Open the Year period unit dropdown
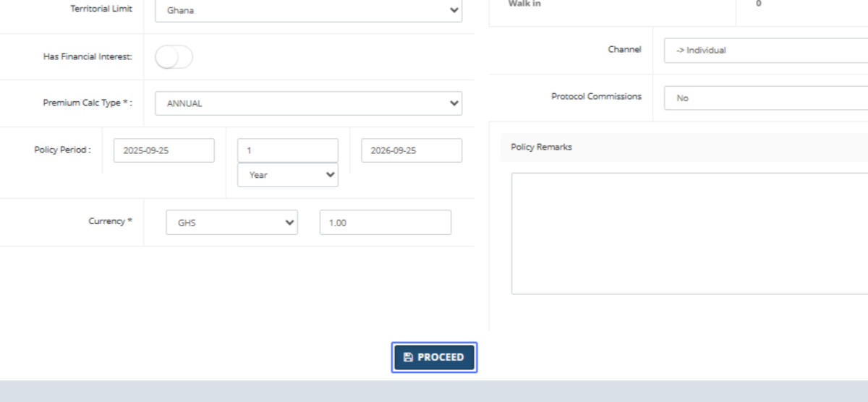This screenshot has width=868, height=402. click(287, 175)
